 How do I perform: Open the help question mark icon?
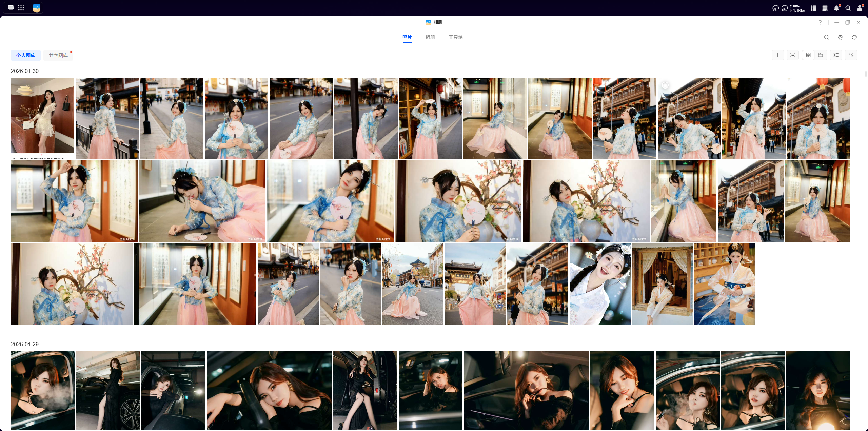tap(820, 22)
